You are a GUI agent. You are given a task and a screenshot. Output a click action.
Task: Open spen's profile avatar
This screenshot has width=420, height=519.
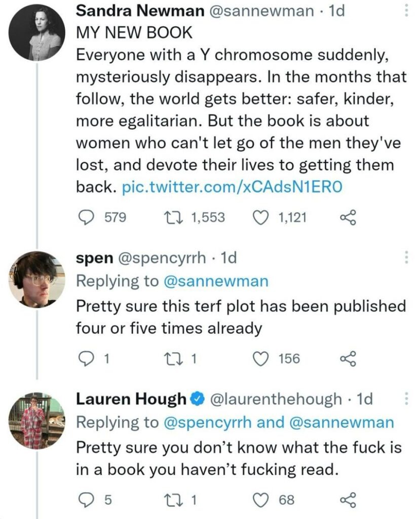(38, 279)
